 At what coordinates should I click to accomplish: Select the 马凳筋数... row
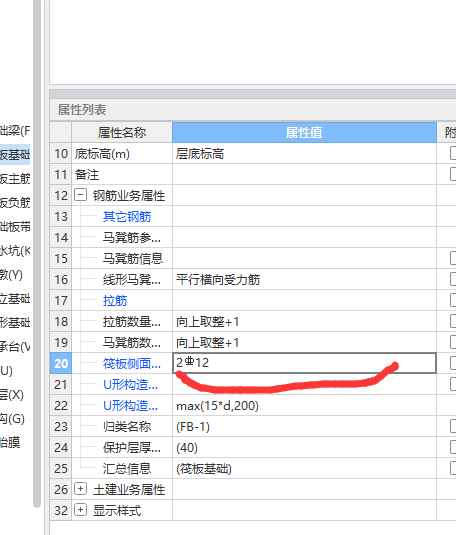132,343
